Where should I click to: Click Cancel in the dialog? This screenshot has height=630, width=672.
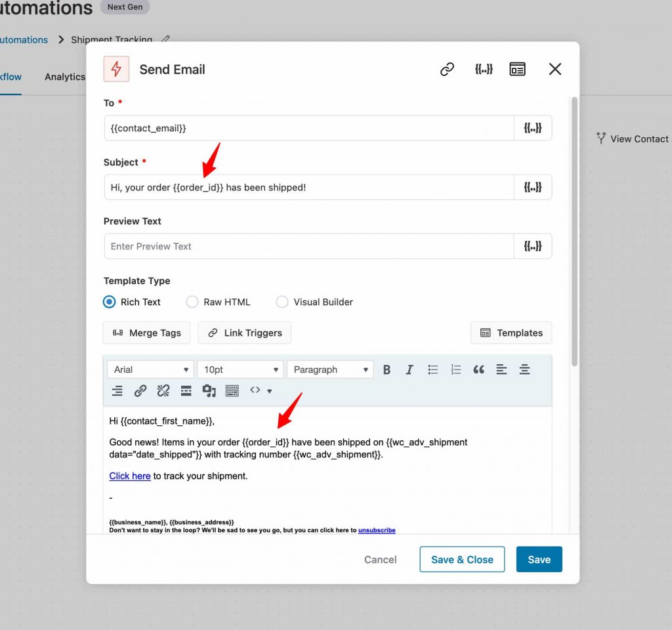380,559
